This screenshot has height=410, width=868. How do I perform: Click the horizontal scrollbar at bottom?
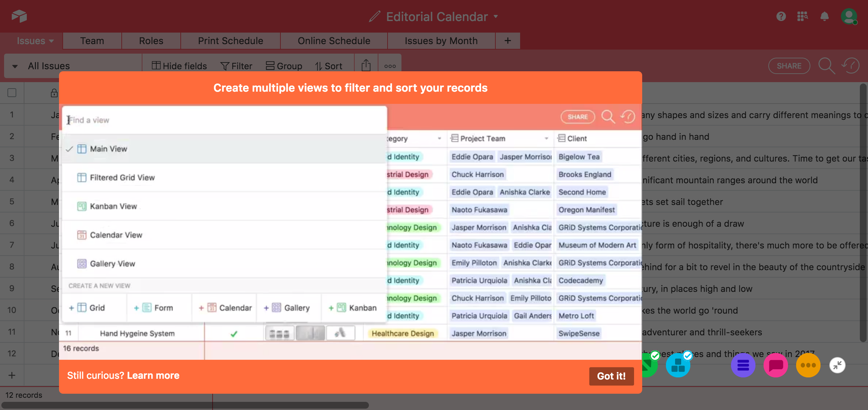(x=185, y=405)
